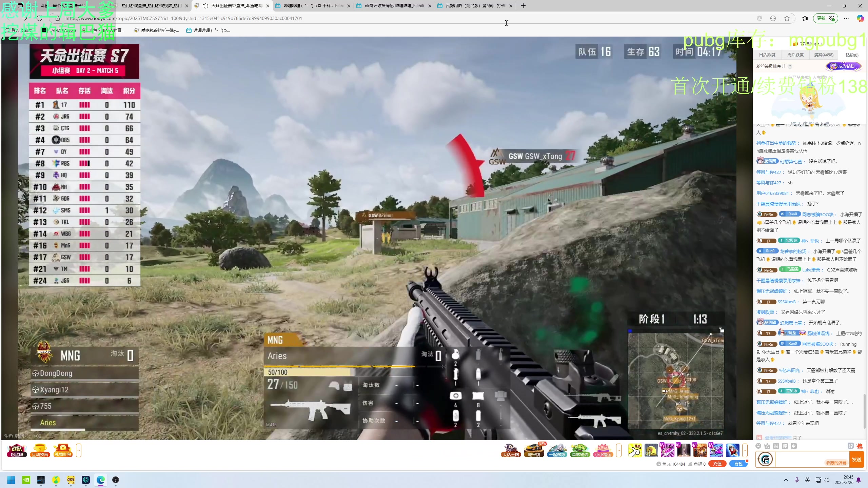Open 收藏的弹幕 saved danmaku

pos(836,463)
